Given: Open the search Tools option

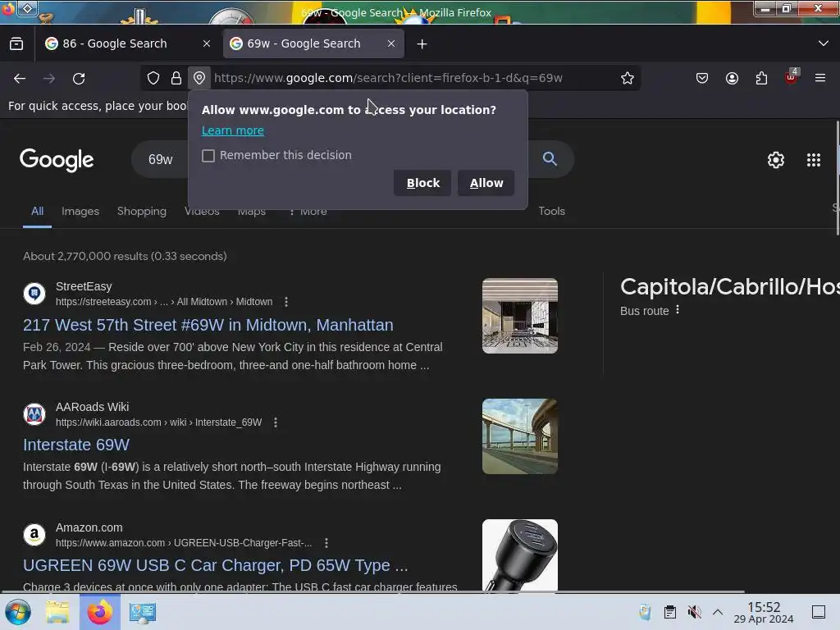Looking at the screenshot, I should 552,211.
